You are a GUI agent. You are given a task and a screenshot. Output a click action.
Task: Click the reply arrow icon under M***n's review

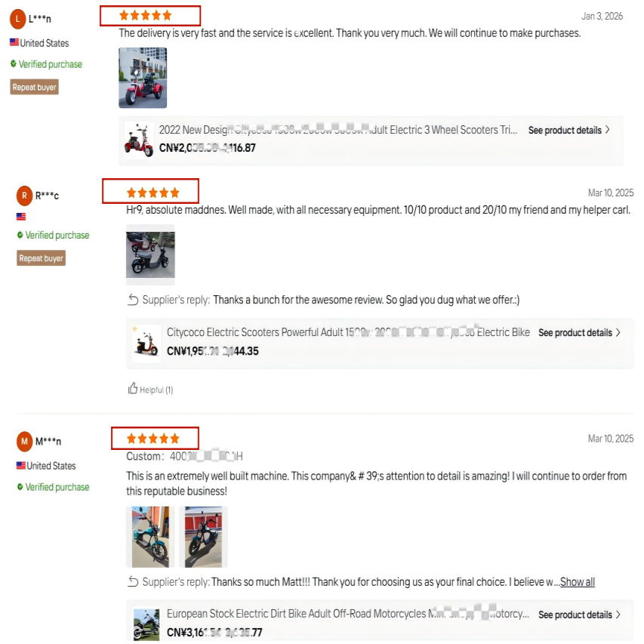(x=133, y=581)
